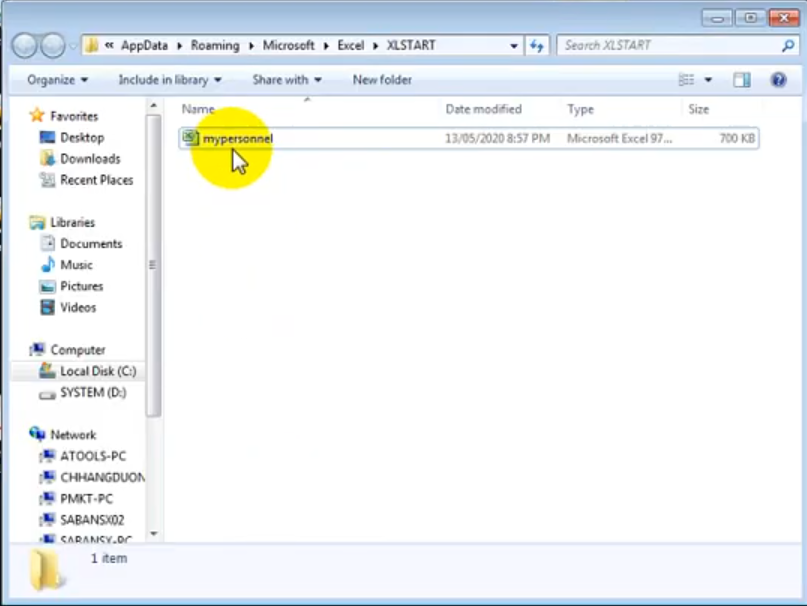Open Desktop from Favorites
Viewport: 807px width, 606px height.
(x=82, y=137)
